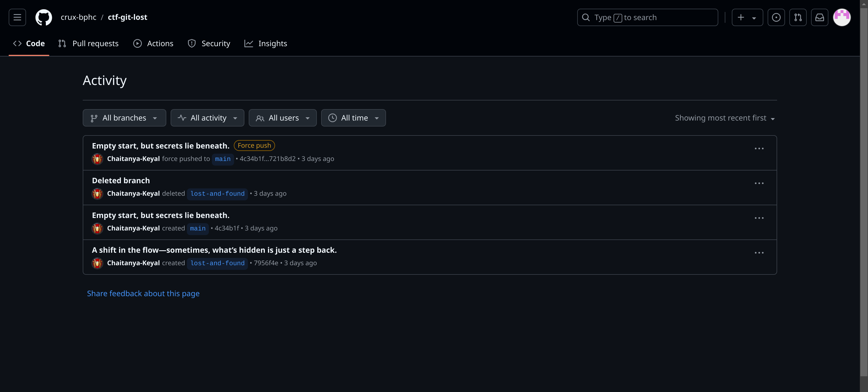Open the issues icon in header
The image size is (868, 392).
776,17
